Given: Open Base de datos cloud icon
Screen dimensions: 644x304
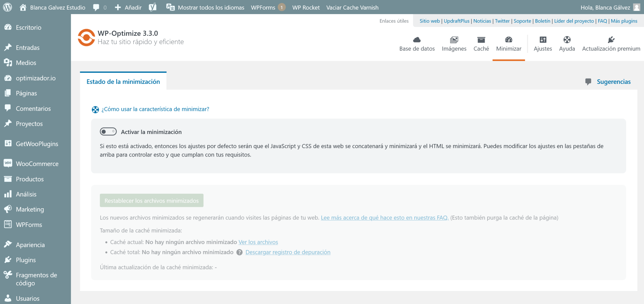Looking at the screenshot, I should (417, 40).
